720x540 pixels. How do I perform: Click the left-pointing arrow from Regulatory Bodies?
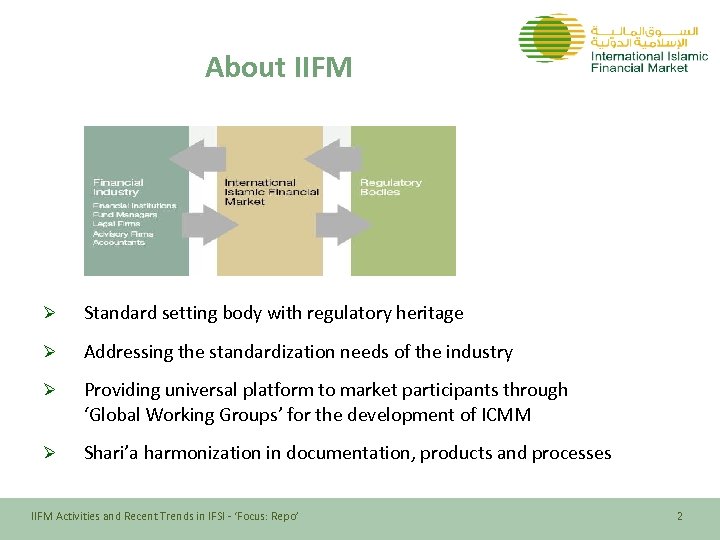tap(333, 159)
